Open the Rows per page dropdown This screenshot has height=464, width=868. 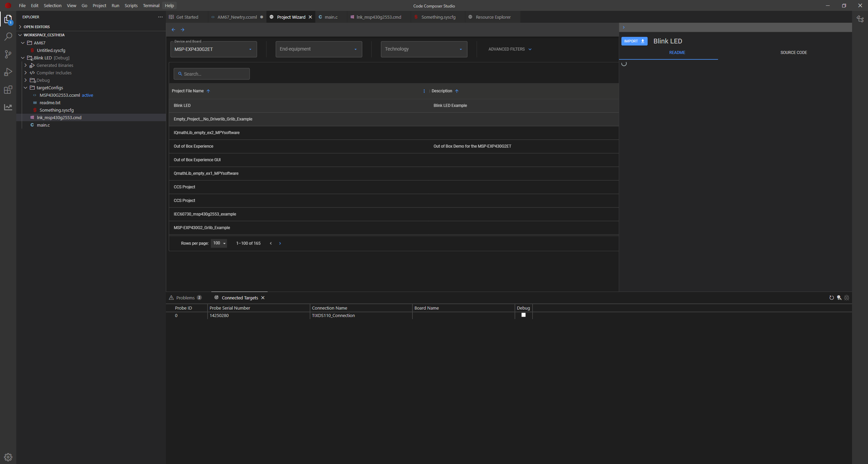219,243
